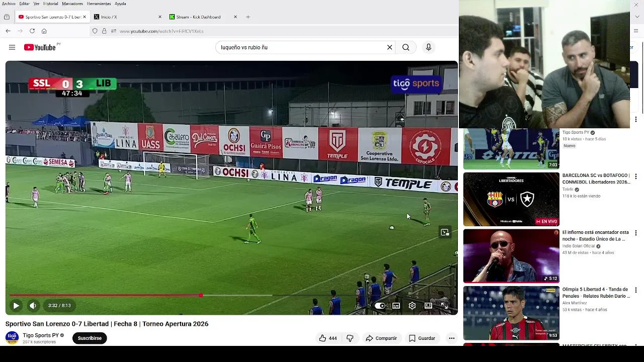
Task: Open more actions three-dot menu below video
Action: [x=452, y=338]
